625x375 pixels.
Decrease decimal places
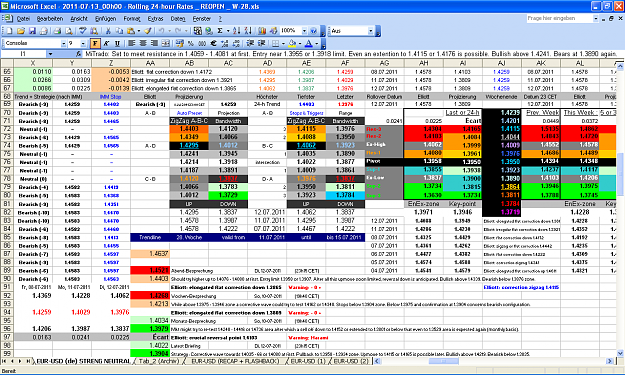click(237, 43)
